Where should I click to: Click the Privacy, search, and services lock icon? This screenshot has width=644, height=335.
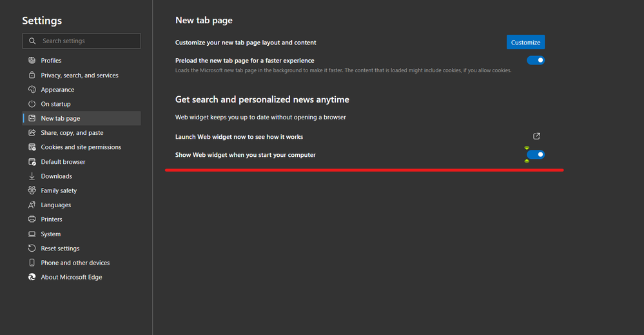coord(32,75)
